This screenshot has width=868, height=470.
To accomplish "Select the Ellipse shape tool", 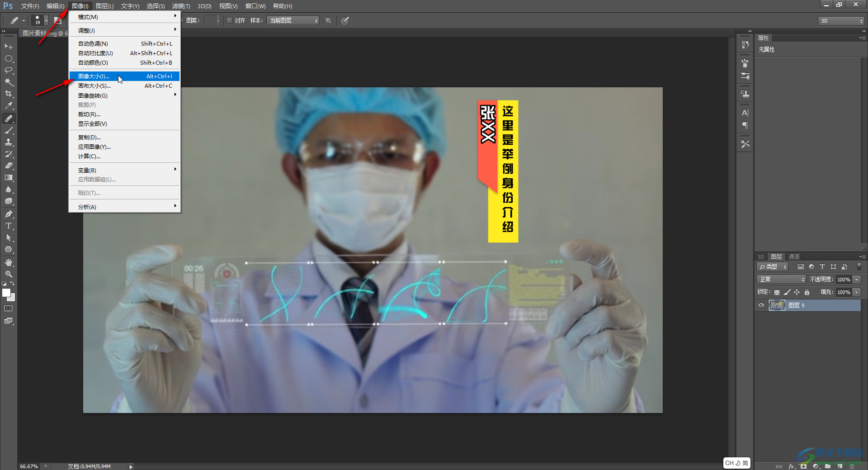I will (9, 249).
